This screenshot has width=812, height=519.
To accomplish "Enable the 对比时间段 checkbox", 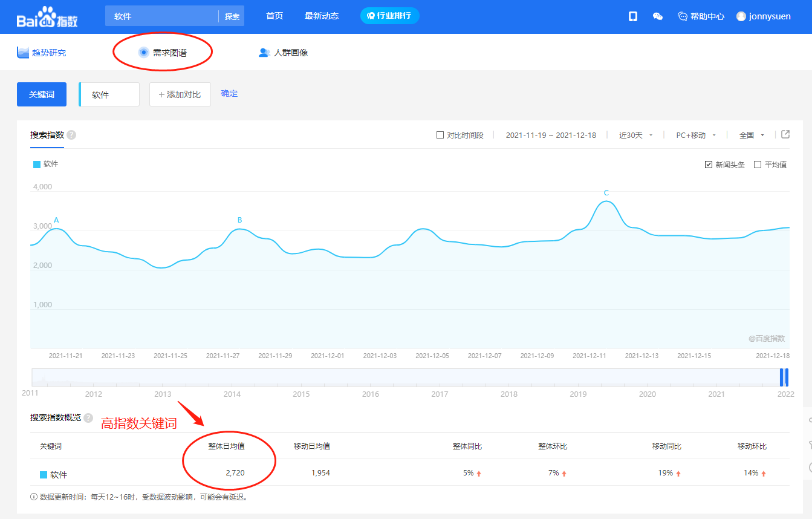I will coord(440,135).
